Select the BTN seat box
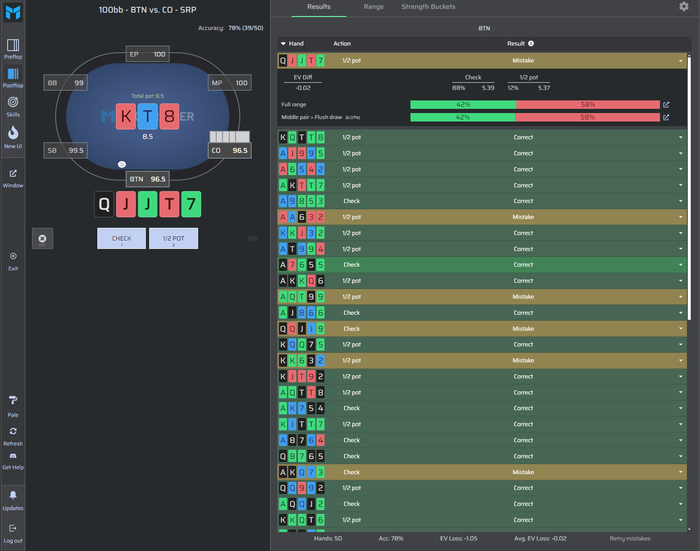The width and height of the screenshot is (700, 551). point(148,179)
